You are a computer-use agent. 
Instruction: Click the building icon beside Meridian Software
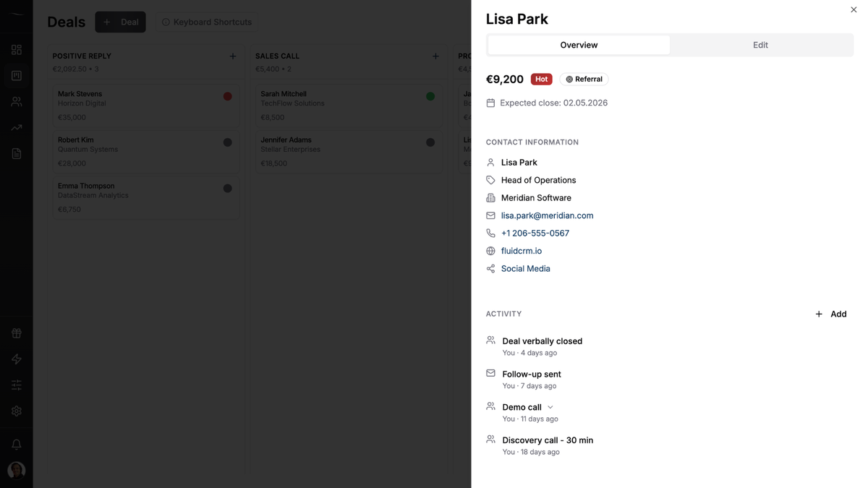tap(490, 198)
